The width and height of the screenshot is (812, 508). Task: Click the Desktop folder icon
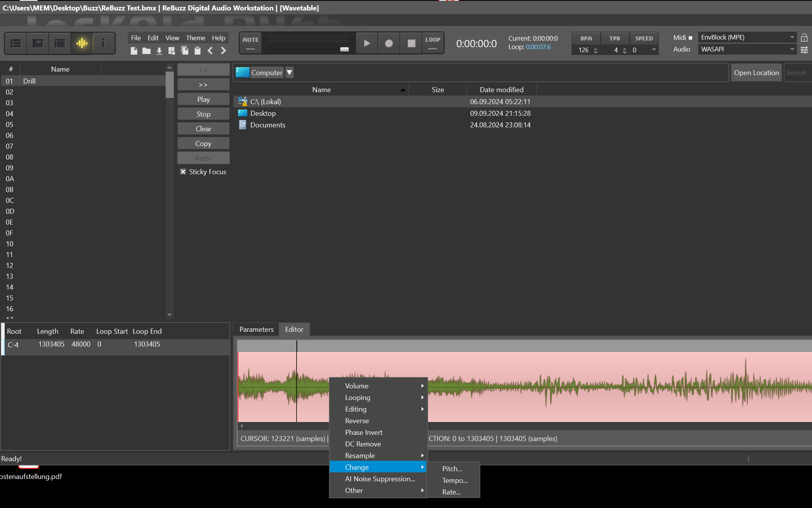(243, 113)
